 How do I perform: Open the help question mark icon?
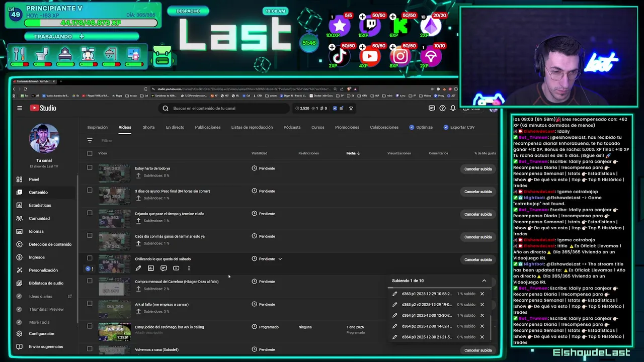point(442,108)
